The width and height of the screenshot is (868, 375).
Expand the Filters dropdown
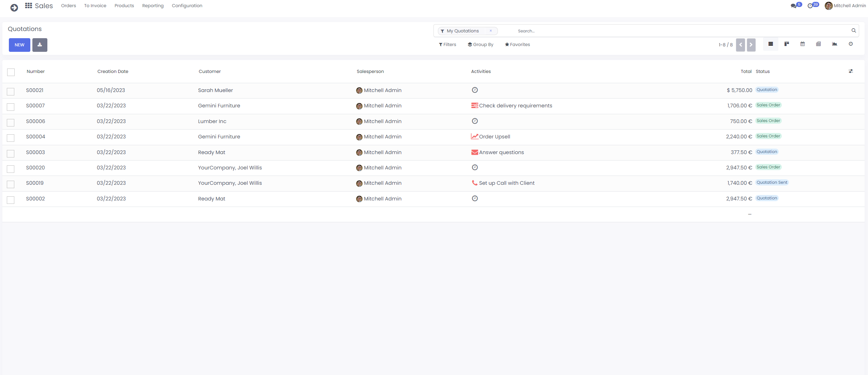pyautogui.click(x=447, y=45)
